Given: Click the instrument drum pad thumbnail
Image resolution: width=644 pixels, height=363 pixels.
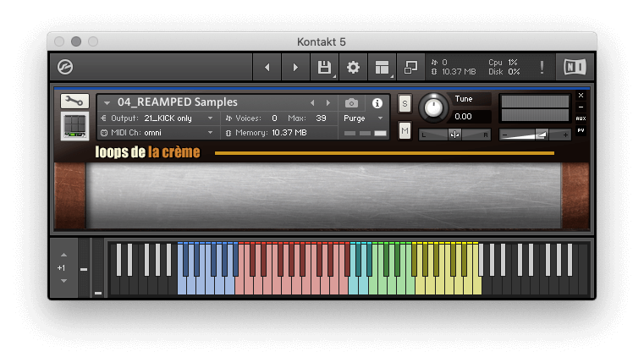Looking at the screenshot, I should (74, 126).
